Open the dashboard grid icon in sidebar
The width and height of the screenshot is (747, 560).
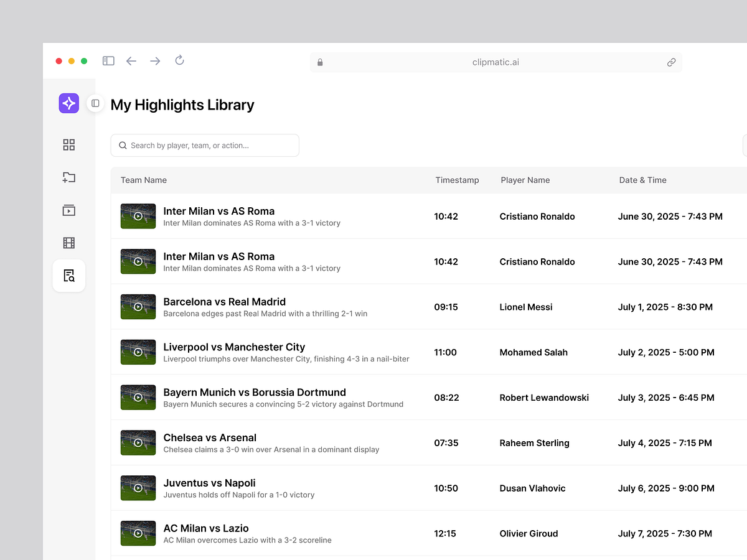tap(69, 145)
